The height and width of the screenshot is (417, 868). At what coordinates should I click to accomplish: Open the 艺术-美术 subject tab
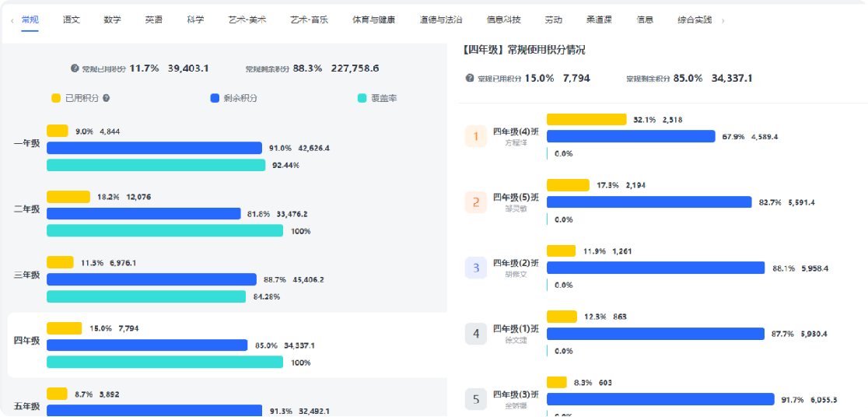247,19
